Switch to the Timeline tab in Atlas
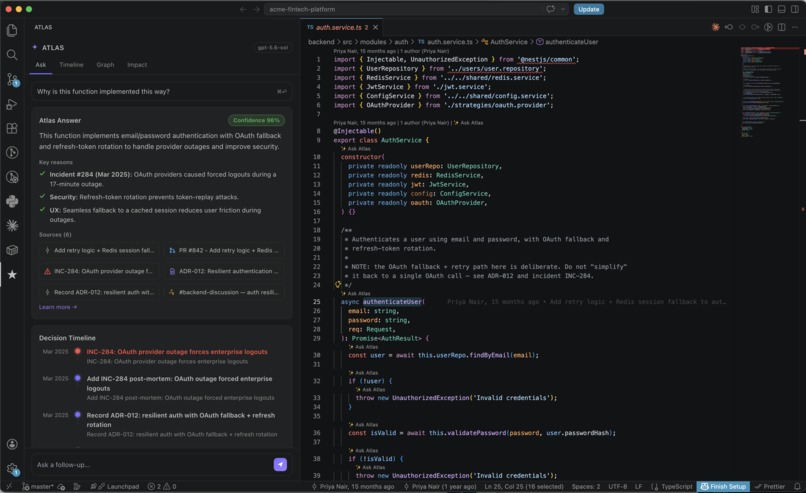 (x=71, y=65)
